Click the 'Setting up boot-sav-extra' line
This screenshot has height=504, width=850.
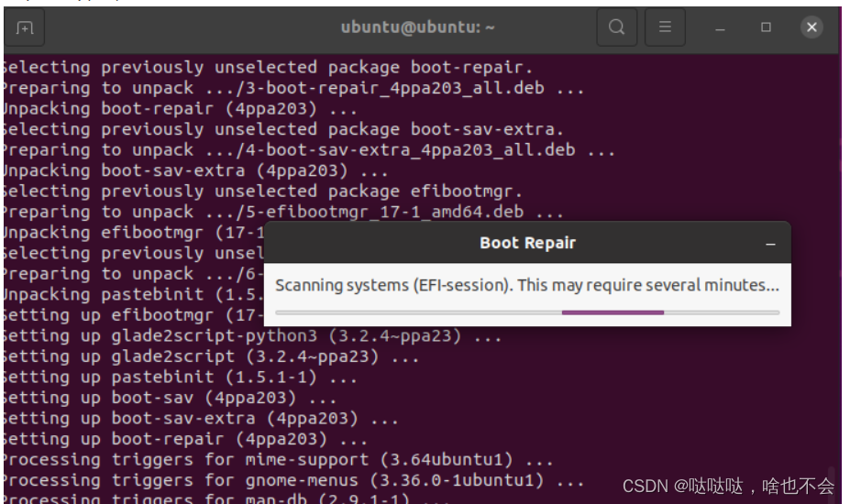coord(200,419)
